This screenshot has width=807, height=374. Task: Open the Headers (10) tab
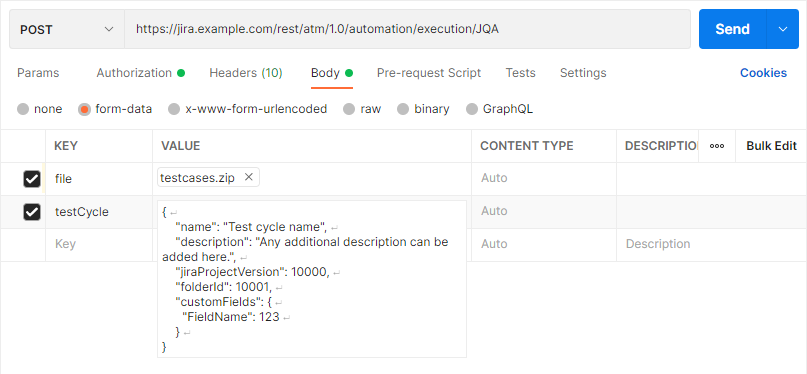[245, 73]
